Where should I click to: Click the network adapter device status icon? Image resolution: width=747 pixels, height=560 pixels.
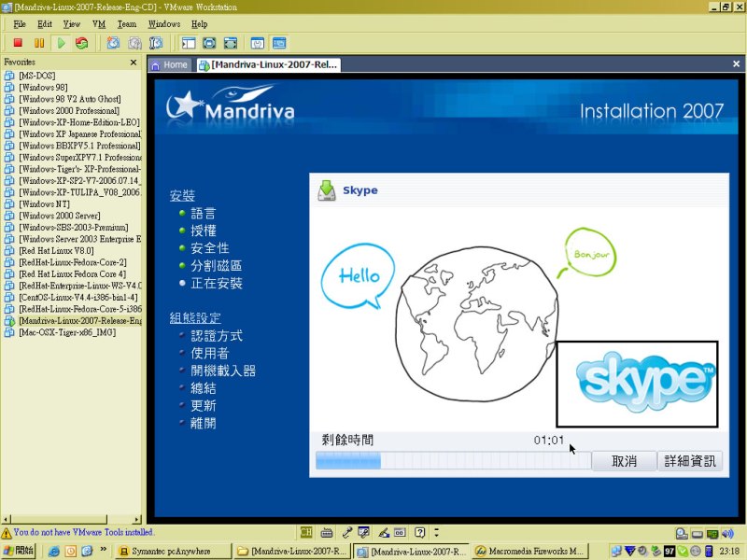[x=712, y=533]
